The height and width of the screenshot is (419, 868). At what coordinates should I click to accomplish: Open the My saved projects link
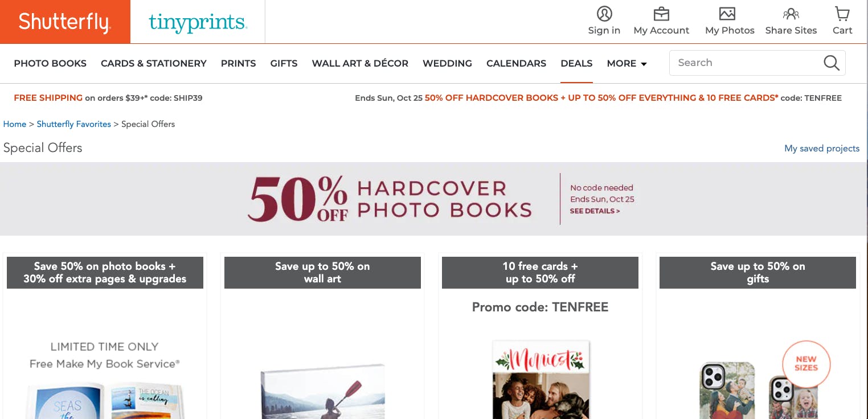coord(822,149)
